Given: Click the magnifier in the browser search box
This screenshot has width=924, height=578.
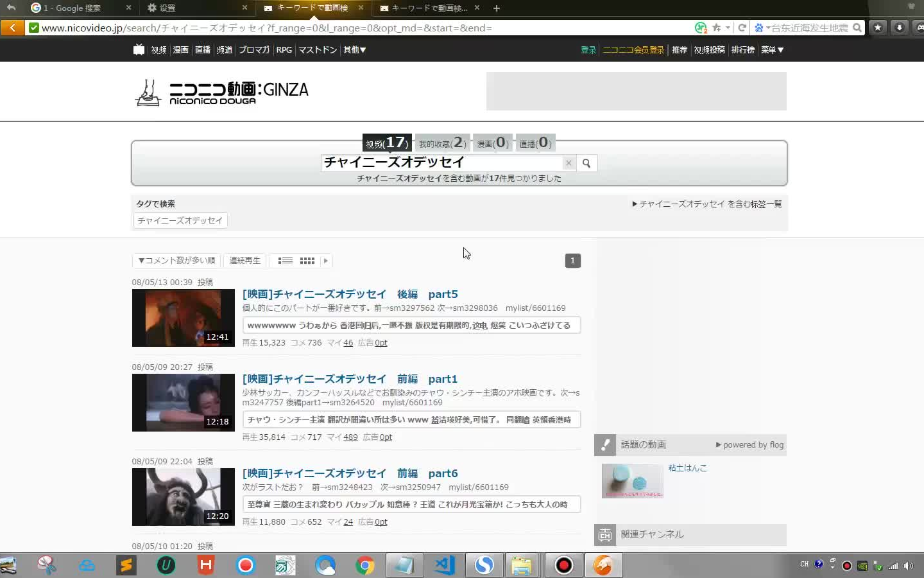Looking at the screenshot, I should pyautogui.click(x=857, y=28).
